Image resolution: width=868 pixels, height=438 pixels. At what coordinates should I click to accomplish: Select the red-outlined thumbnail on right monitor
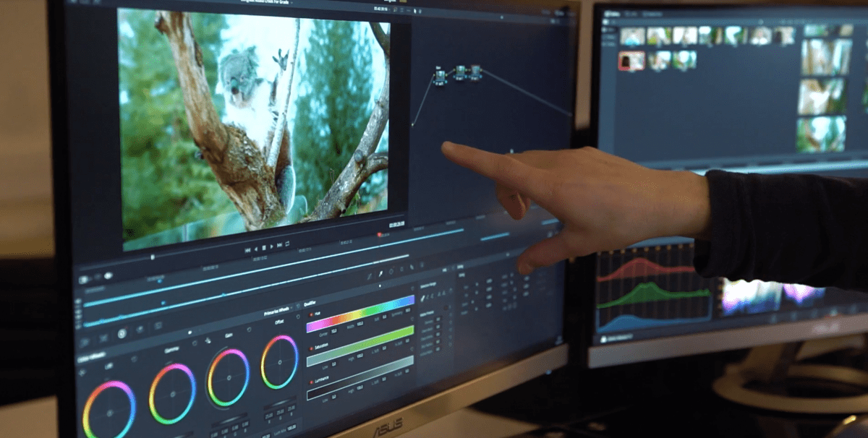(631, 61)
